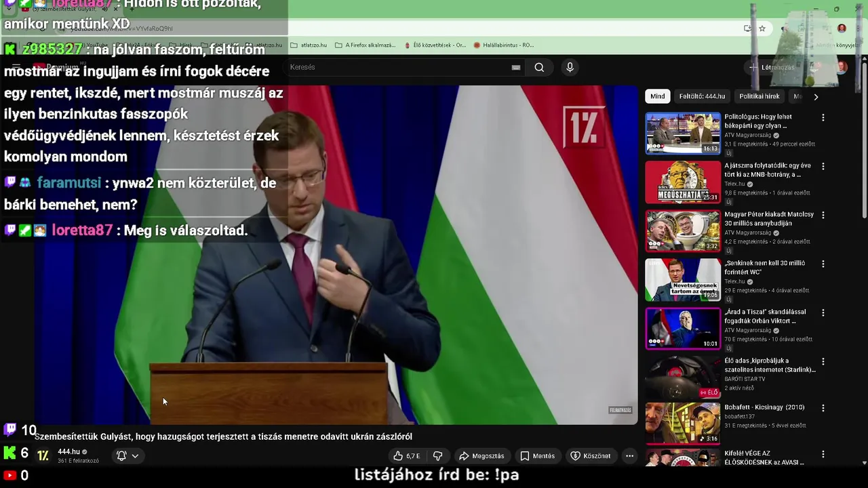The width and height of the screenshot is (868, 488).
Task: Open Magyar Péter kiakadt Matolcsy video title
Action: (x=769, y=219)
